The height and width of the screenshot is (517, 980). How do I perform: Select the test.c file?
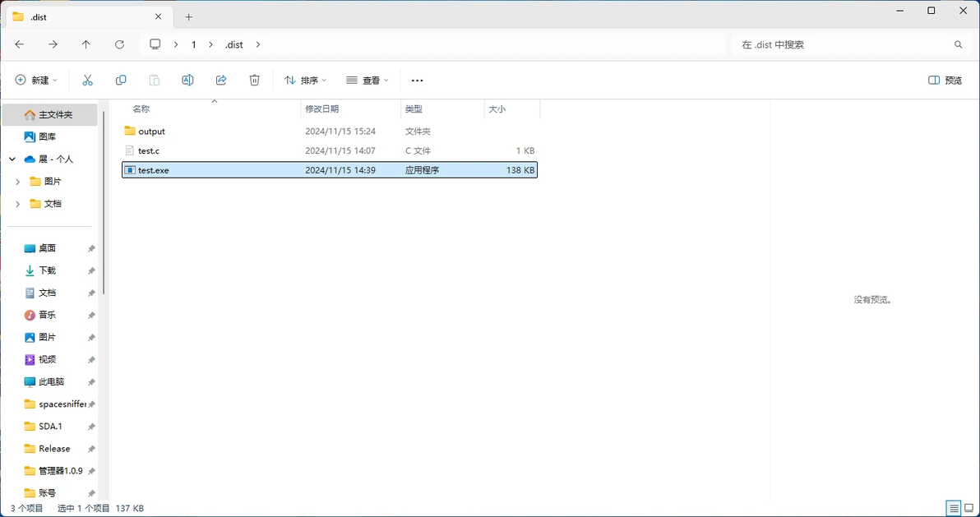(x=330, y=150)
